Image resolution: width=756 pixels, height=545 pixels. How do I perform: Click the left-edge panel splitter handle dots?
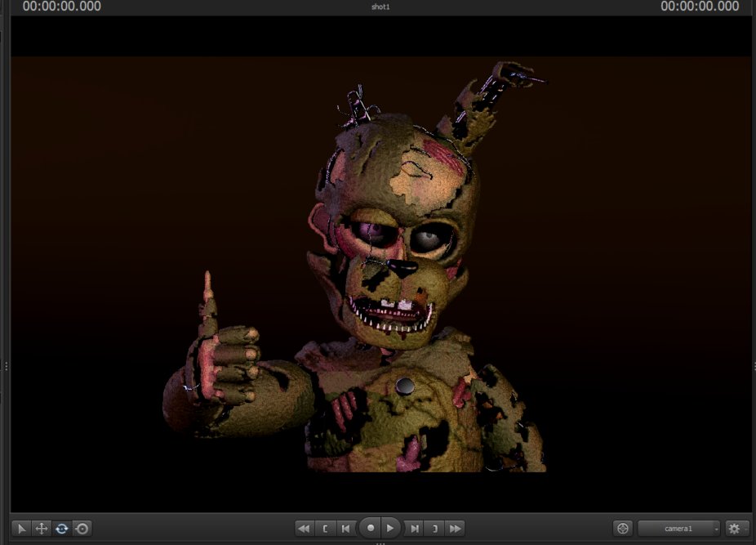click(x=6, y=366)
